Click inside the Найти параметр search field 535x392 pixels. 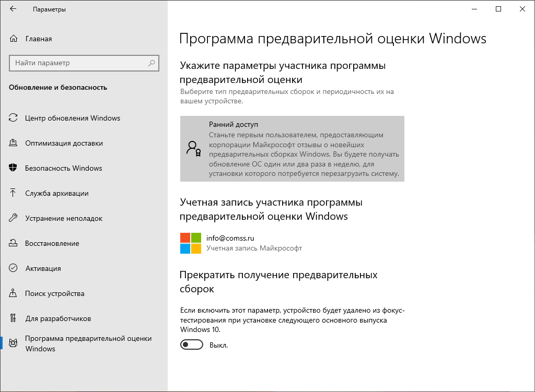coord(78,63)
